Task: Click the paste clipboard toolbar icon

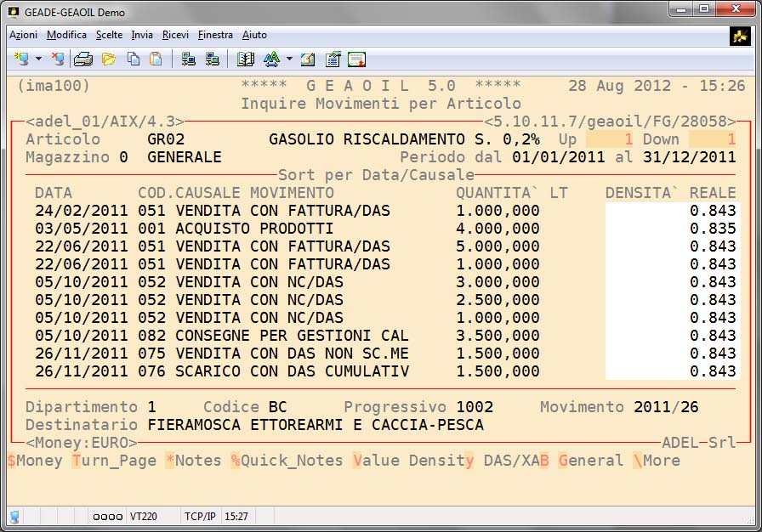Action: [156, 59]
